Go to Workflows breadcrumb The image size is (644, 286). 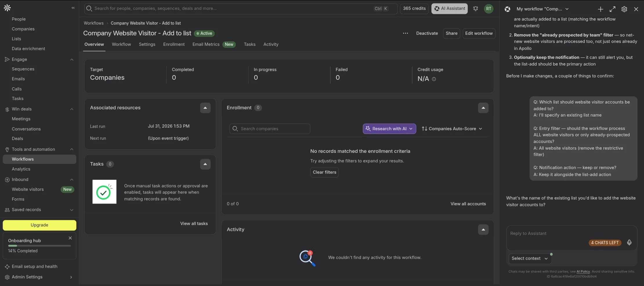point(94,23)
